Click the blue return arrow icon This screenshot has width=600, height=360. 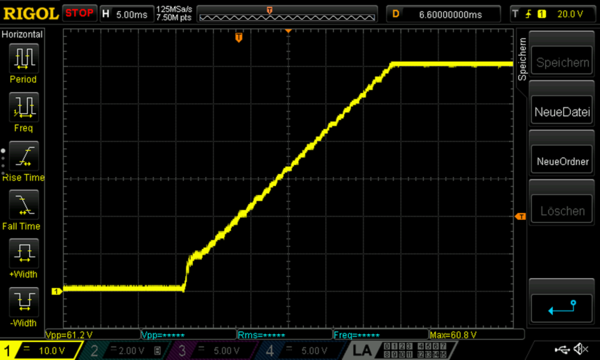click(x=562, y=308)
